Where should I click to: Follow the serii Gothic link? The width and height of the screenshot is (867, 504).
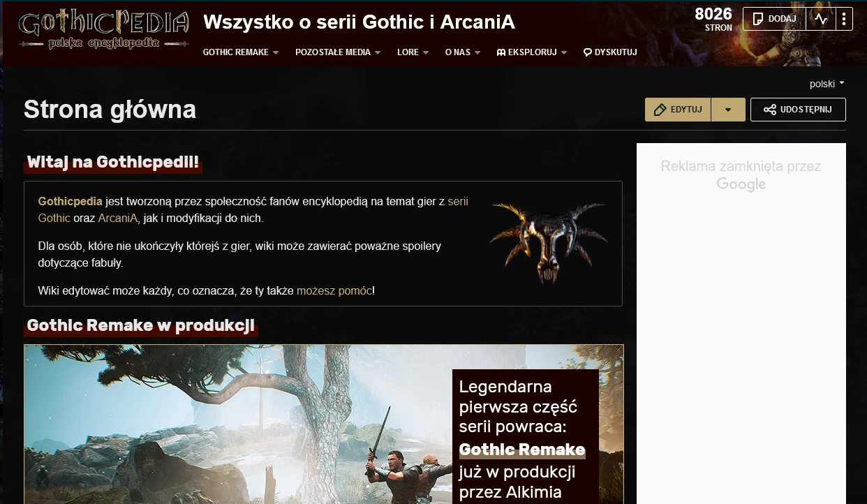(x=253, y=209)
